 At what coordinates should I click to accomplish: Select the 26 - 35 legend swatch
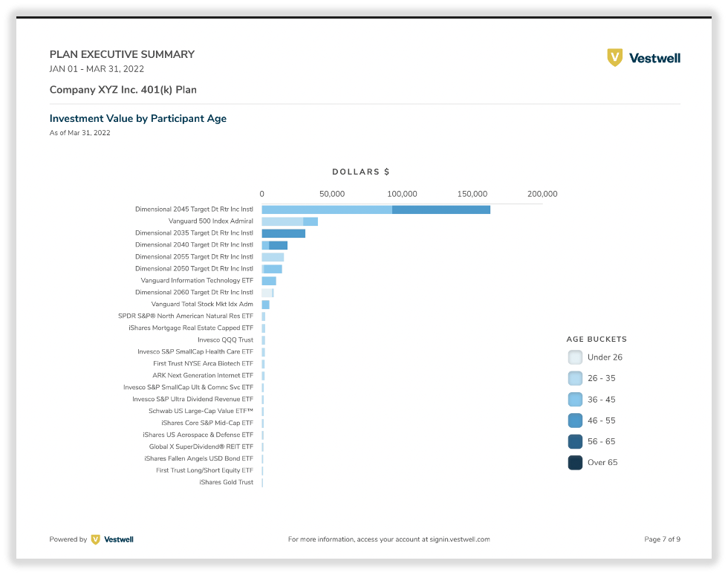(575, 378)
